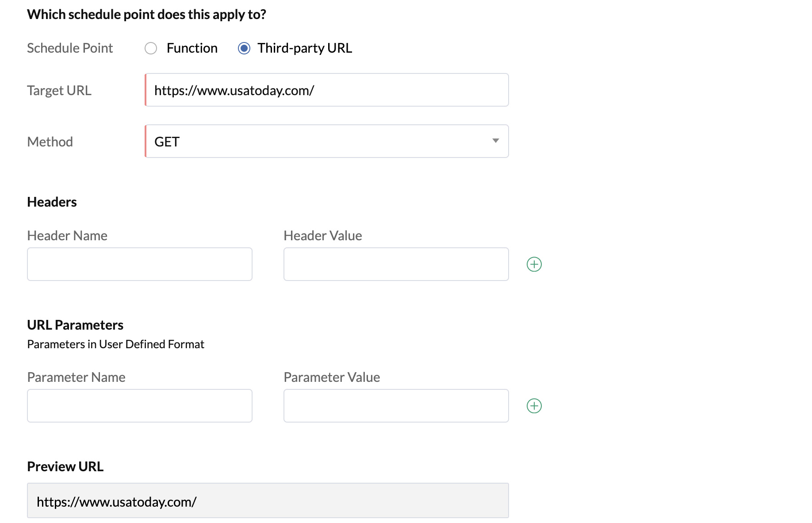812x523 pixels.
Task: Click the Third-party URL option label
Action: 305,48
